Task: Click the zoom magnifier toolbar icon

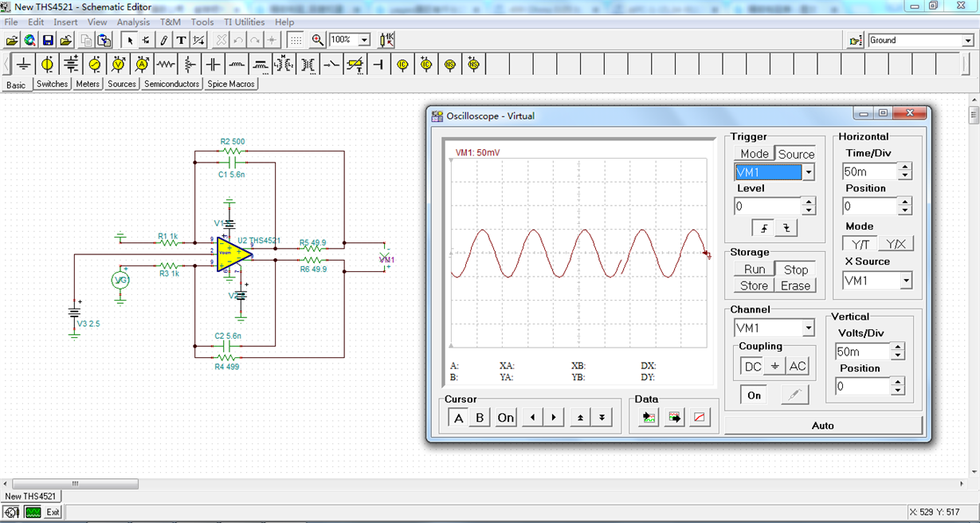Action: click(x=318, y=40)
